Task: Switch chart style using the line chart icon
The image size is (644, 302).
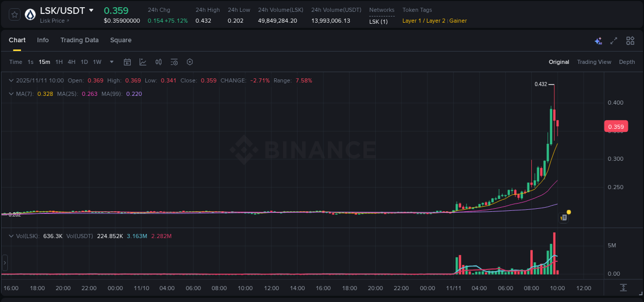Action: [x=143, y=61]
